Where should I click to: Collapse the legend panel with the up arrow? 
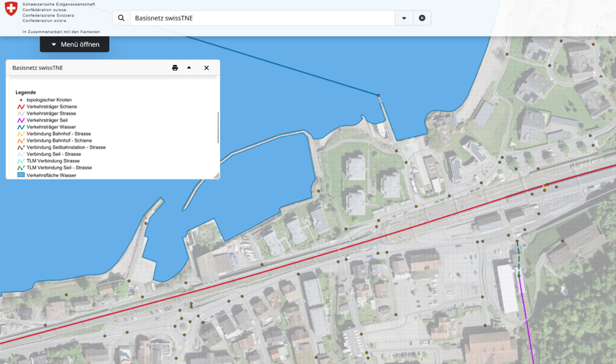189,67
